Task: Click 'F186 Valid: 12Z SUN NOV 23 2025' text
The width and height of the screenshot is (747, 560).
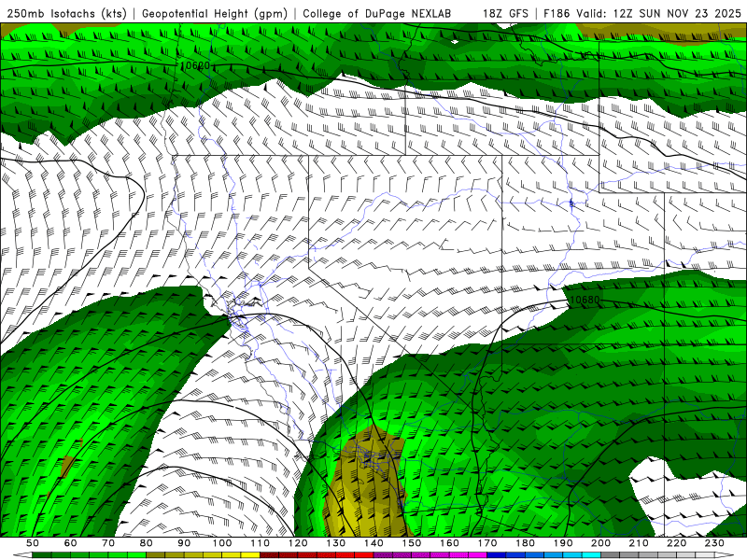Action: tap(642, 13)
